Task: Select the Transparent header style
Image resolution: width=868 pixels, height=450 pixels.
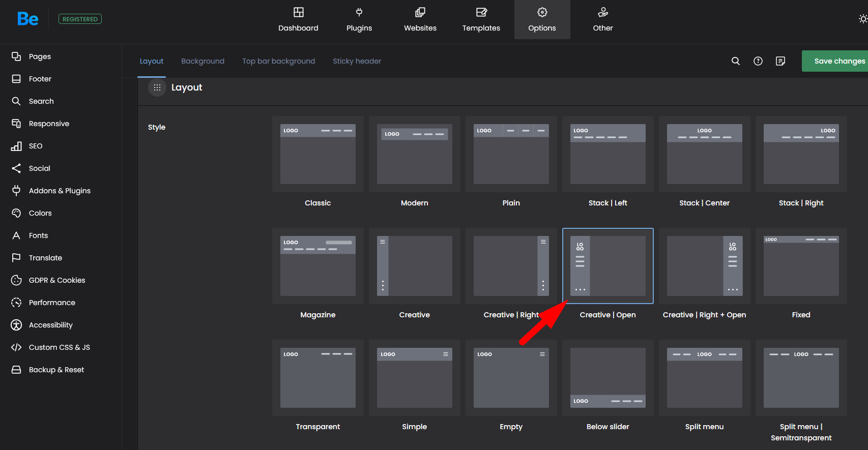Action: 318,378
